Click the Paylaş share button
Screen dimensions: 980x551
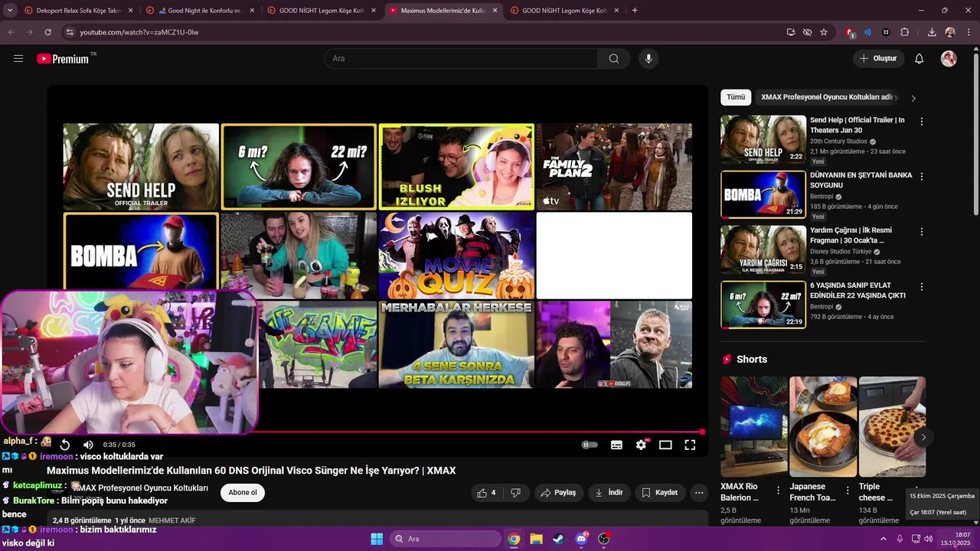click(558, 493)
